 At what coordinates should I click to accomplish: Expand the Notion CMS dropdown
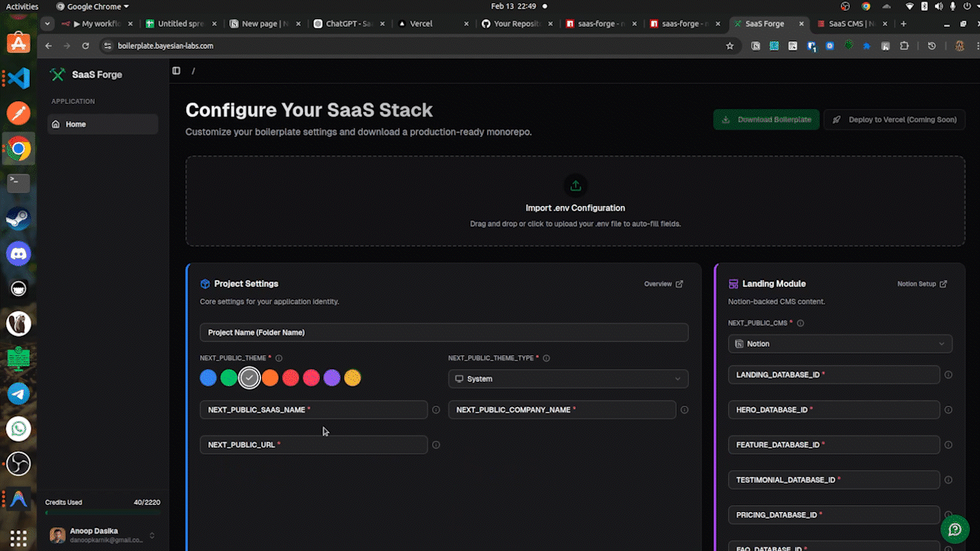click(840, 344)
